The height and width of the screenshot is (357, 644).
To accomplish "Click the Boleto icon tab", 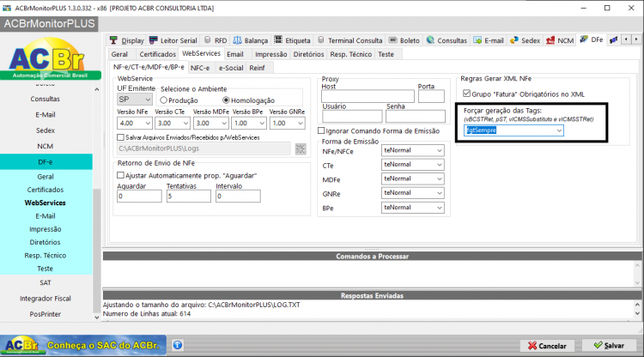I will tap(404, 40).
